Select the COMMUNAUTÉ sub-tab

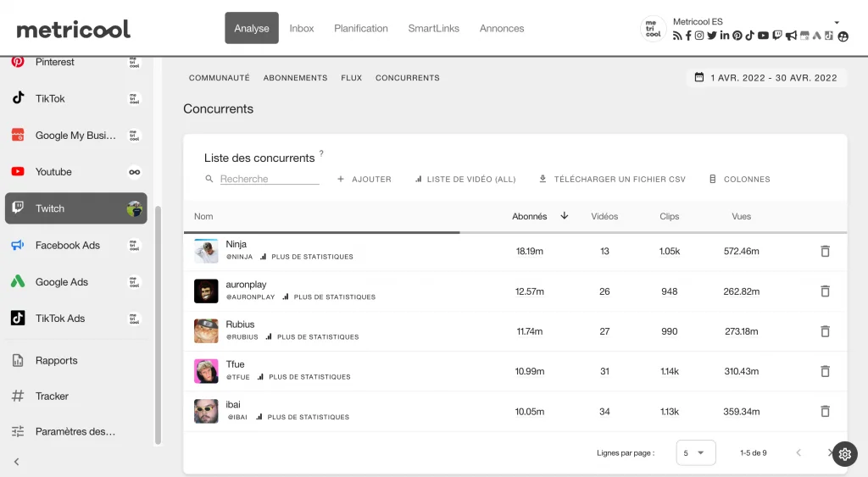click(220, 78)
